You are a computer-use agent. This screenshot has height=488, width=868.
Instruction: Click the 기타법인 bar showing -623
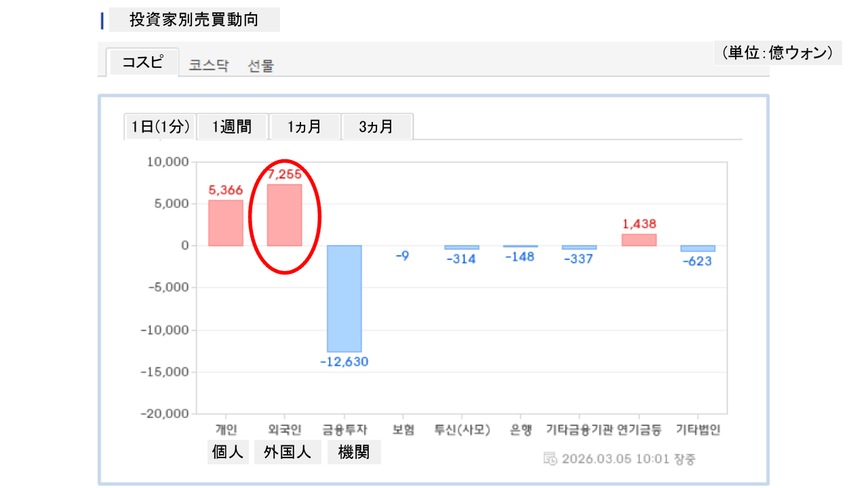point(698,249)
